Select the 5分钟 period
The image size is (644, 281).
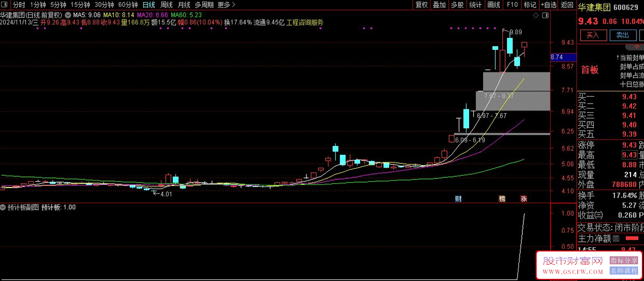(58, 5)
